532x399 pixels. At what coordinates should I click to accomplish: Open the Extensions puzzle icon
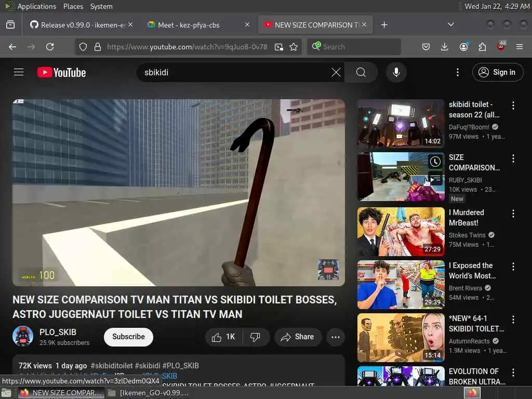[482, 47]
